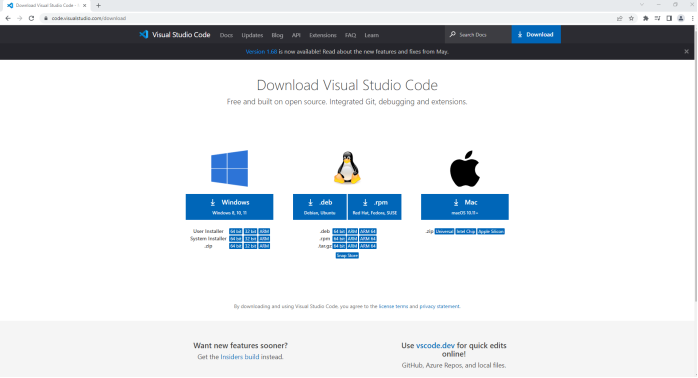The height and width of the screenshot is (378, 698).
Task: Open Chrome's side panel icon
Action: tap(669, 18)
